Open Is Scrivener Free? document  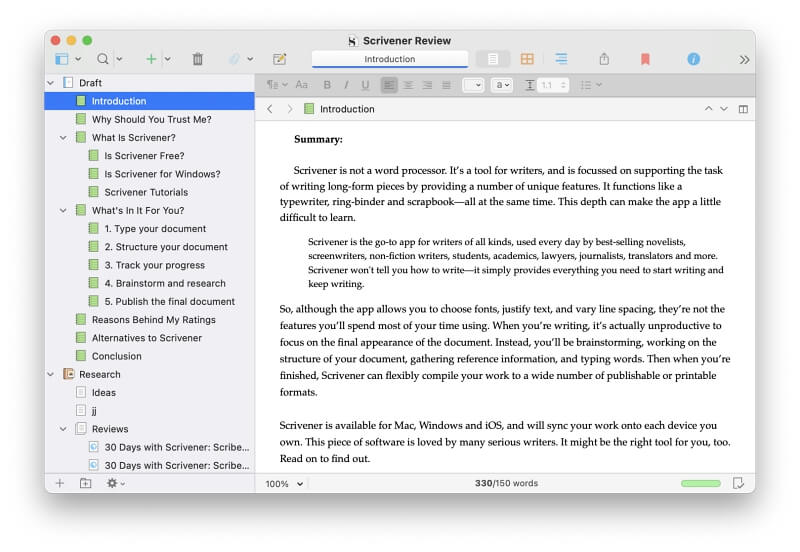[x=149, y=156]
